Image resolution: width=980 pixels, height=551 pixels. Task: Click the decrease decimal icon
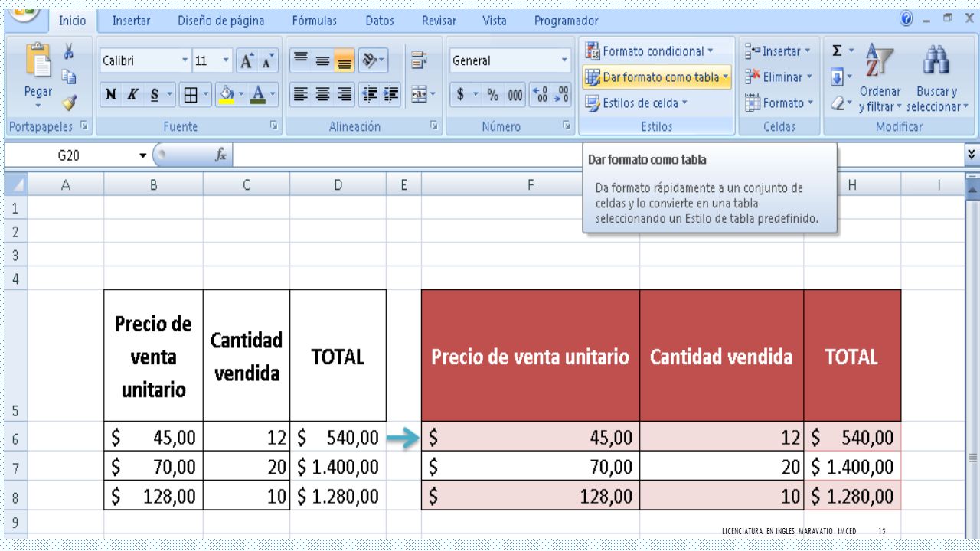561,95
